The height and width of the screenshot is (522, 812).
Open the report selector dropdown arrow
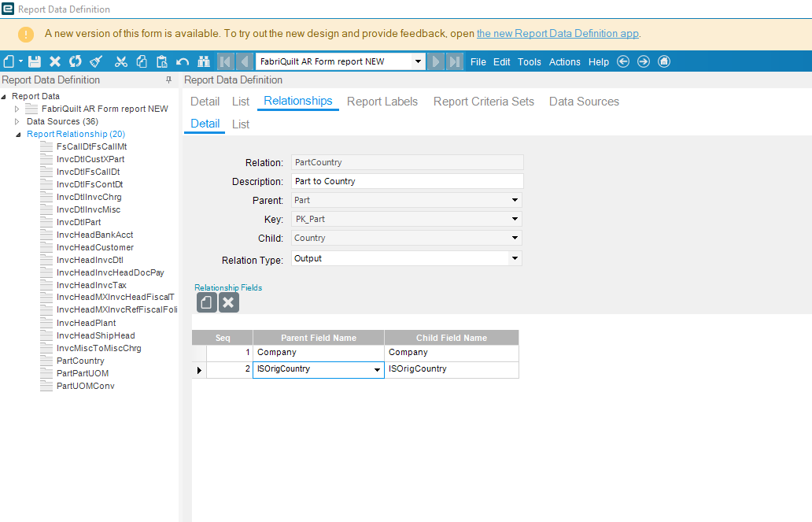(x=418, y=61)
